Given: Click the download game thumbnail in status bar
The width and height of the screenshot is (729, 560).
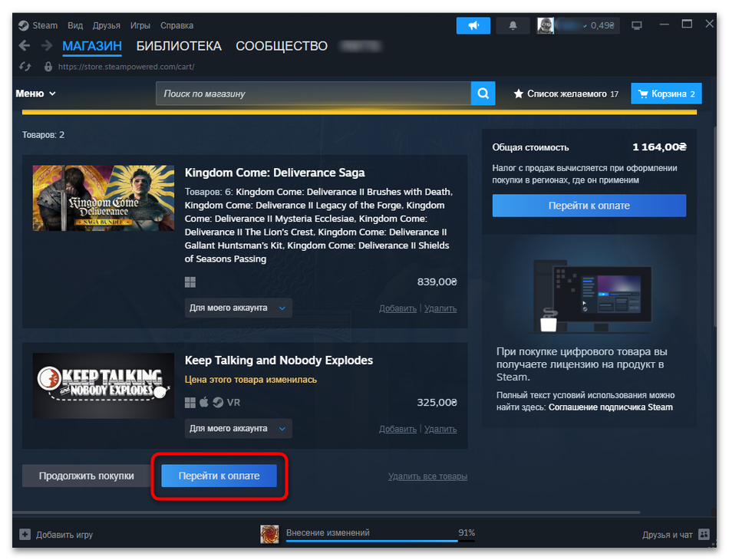Looking at the screenshot, I should (269, 534).
